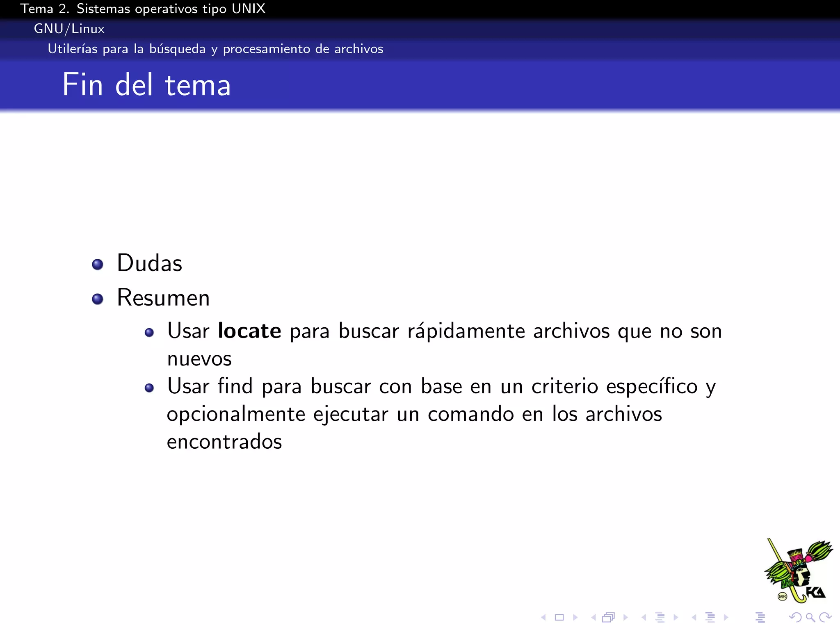
Task: Click the presentation outline lines icon
Action: [760, 617]
